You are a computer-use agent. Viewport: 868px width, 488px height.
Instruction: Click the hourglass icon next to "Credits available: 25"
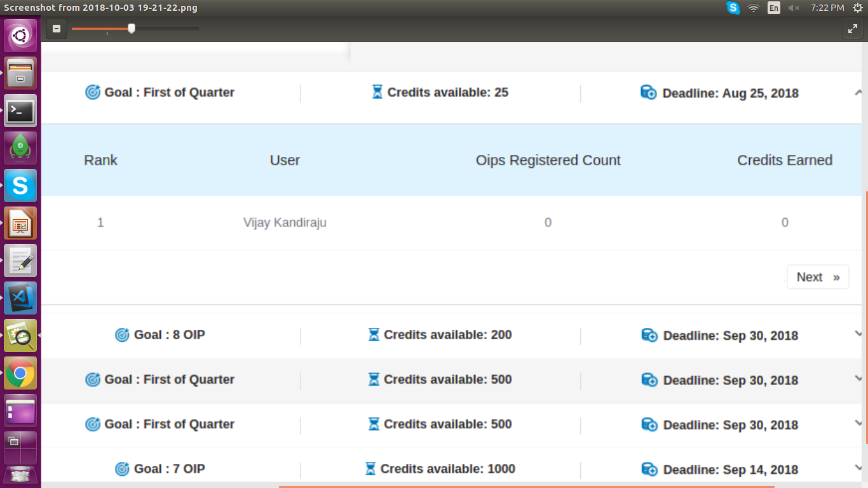point(376,91)
